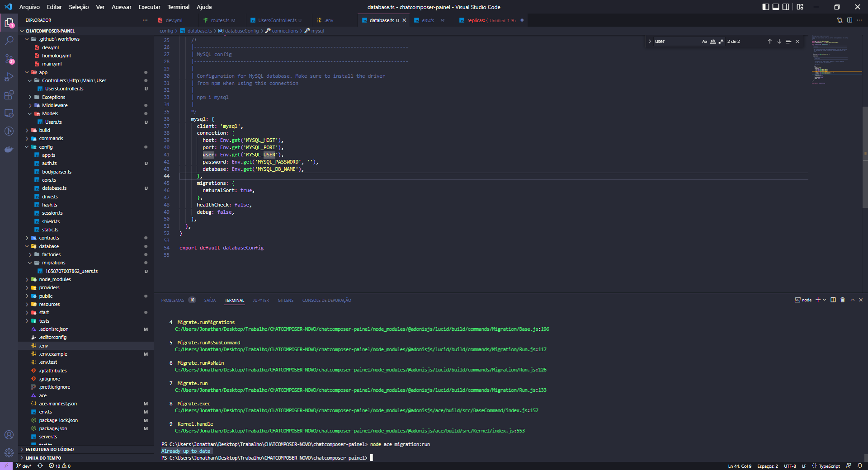Expand the node_modules folder
Image resolution: width=868 pixels, height=470 pixels.
pyautogui.click(x=27, y=279)
